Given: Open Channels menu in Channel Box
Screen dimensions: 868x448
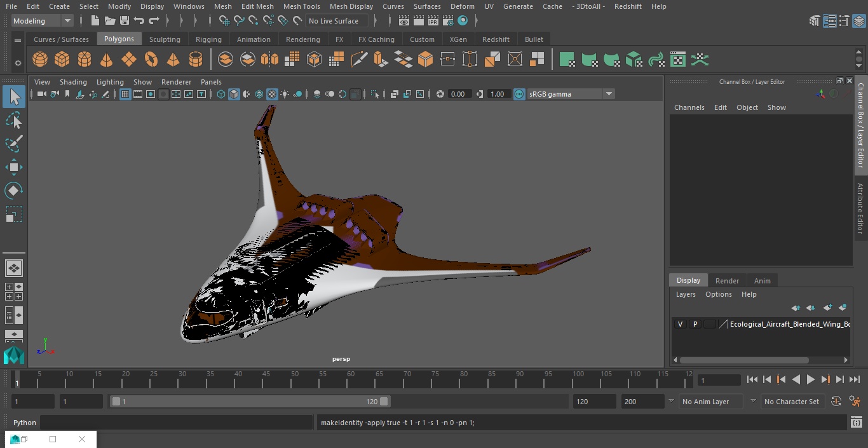Looking at the screenshot, I should [689, 107].
